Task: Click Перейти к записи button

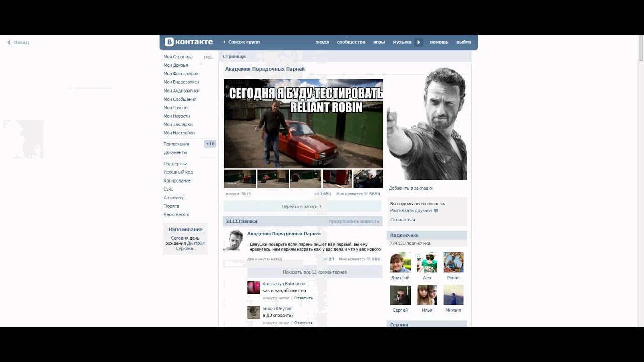Action: (x=302, y=206)
